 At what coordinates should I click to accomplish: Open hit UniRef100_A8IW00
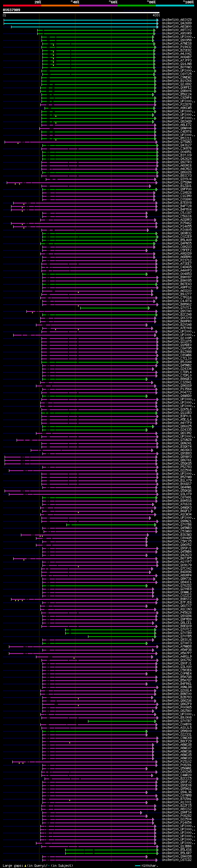[177, 26]
